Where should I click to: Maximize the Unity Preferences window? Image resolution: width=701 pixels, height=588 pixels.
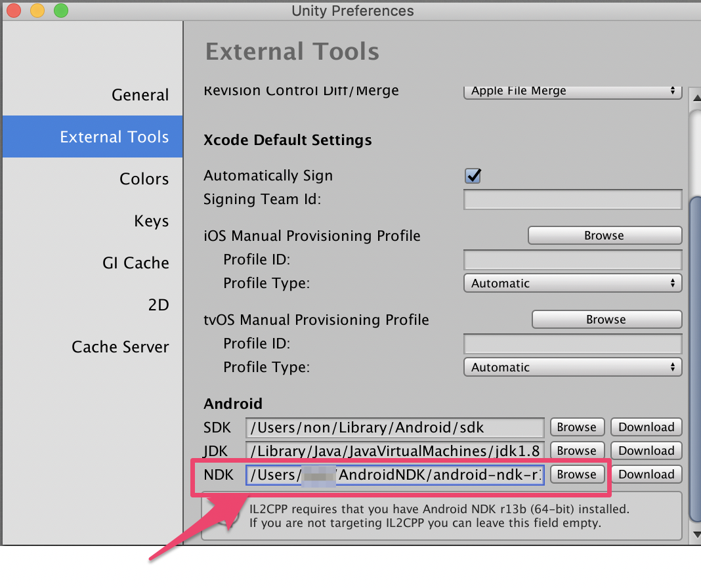pyautogui.click(x=61, y=10)
